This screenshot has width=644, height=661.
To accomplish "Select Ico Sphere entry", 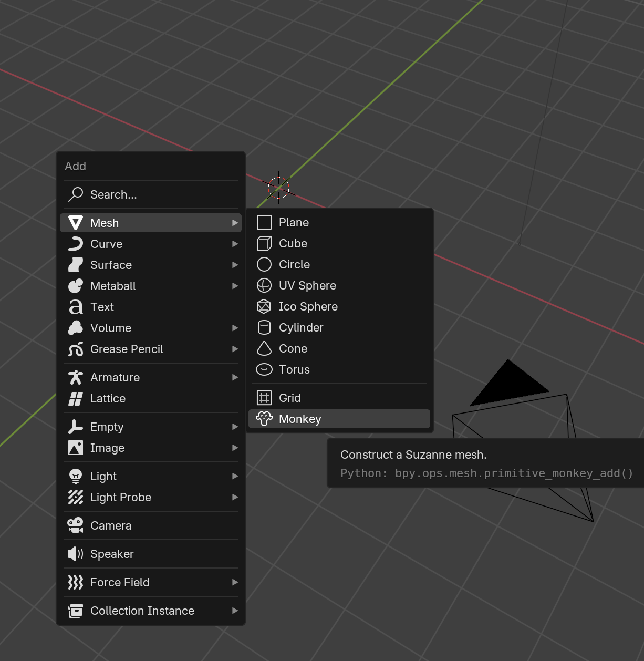I will tap(339, 306).
